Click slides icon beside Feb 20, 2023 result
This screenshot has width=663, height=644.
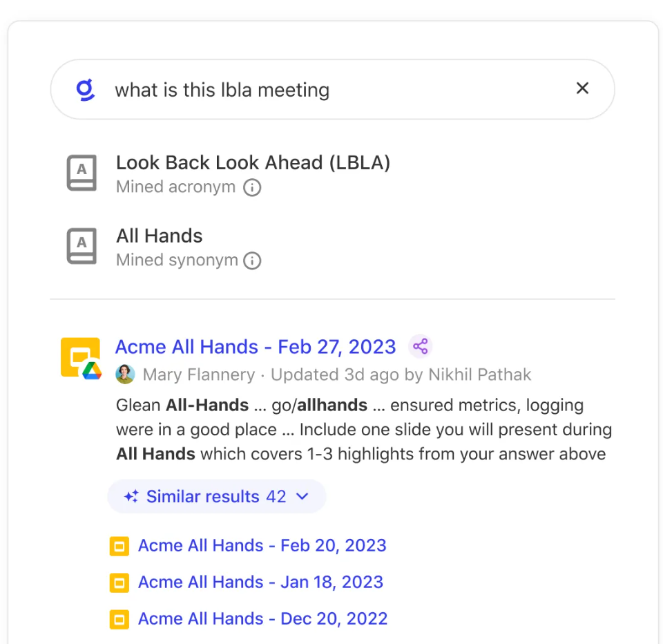tap(119, 546)
